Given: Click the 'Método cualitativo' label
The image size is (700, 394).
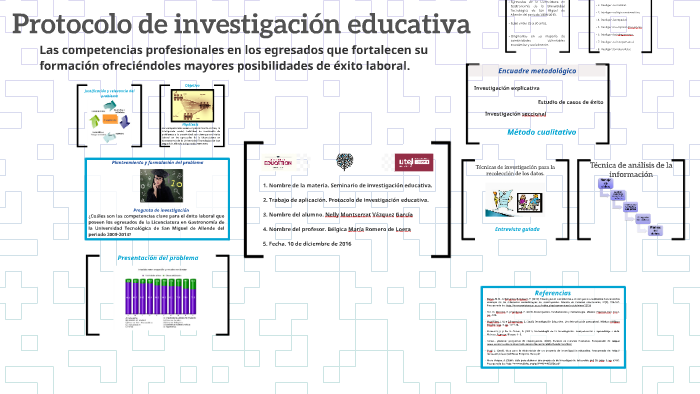Looking at the screenshot, I should pyautogui.click(x=542, y=132).
